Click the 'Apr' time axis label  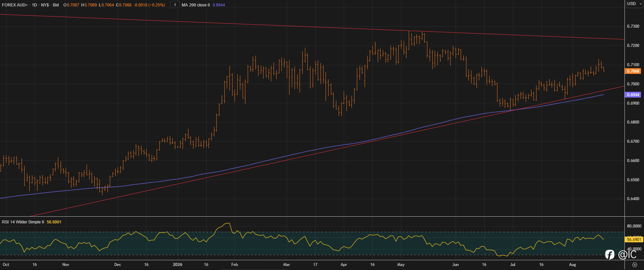click(x=344, y=265)
